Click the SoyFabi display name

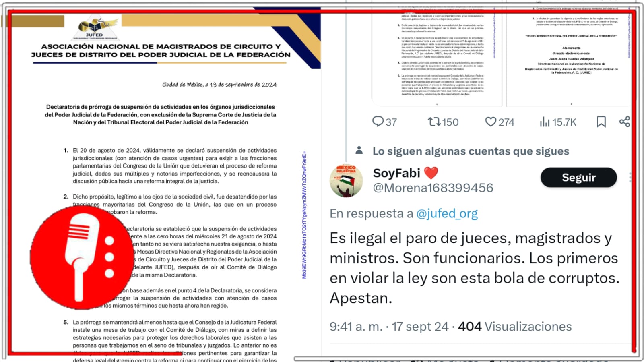396,173
